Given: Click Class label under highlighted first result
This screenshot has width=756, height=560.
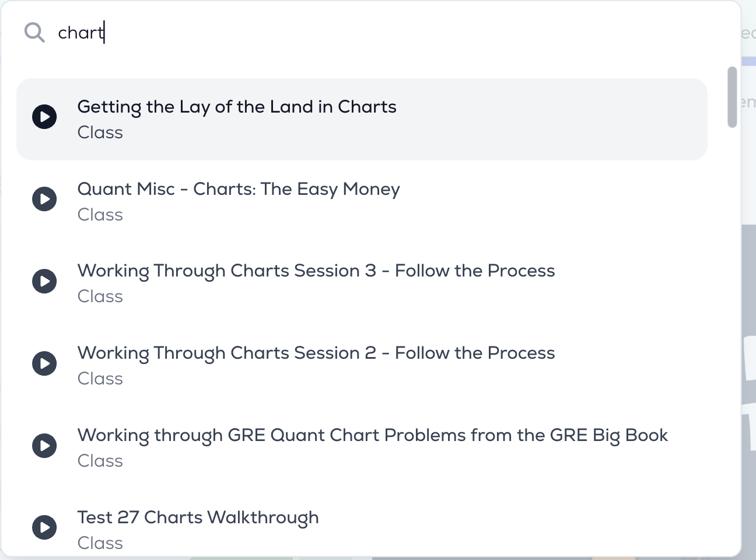Looking at the screenshot, I should (100, 132).
